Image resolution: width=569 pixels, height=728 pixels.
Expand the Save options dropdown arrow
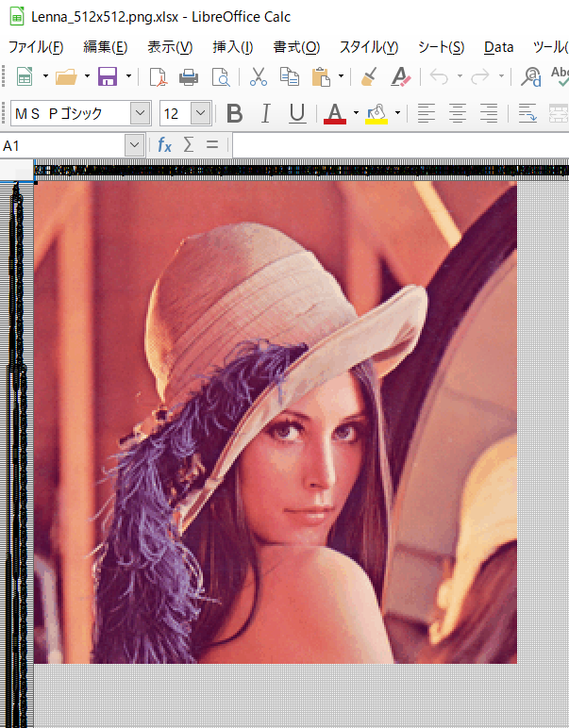[128, 76]
